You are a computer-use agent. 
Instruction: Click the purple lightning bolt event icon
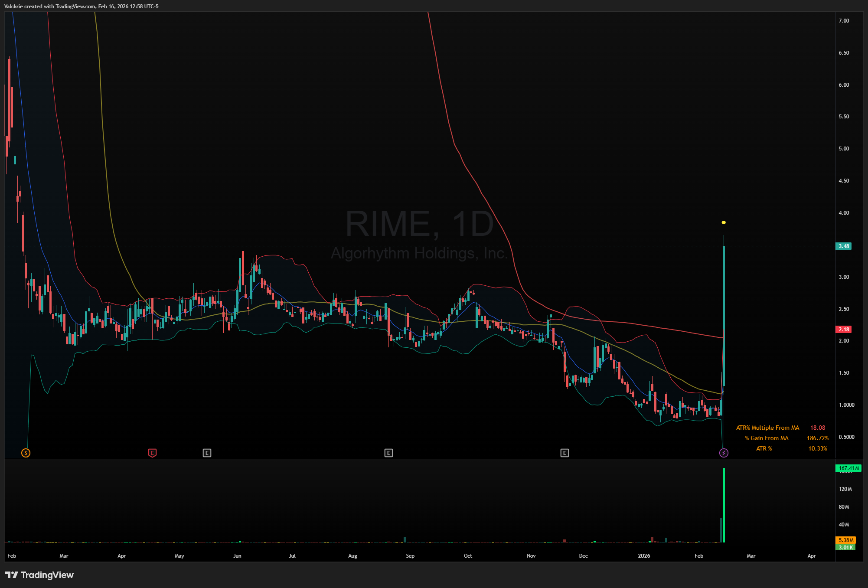[x=724, y=453]
